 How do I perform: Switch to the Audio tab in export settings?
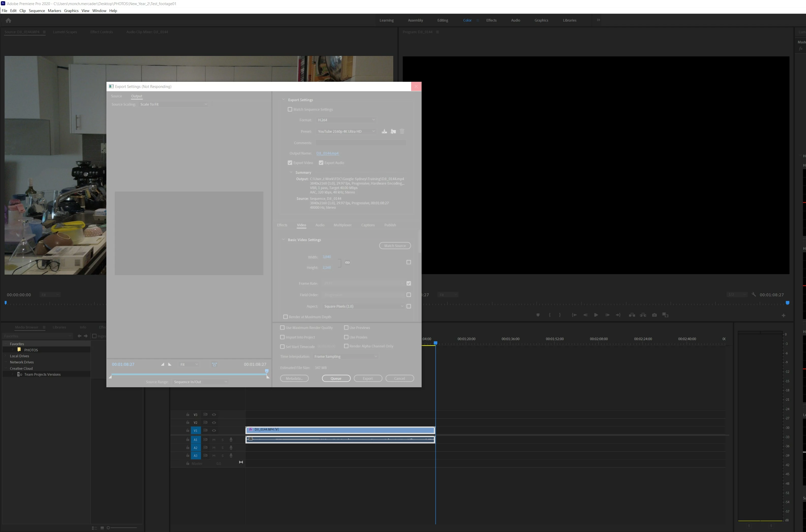[x=320, y=225]
